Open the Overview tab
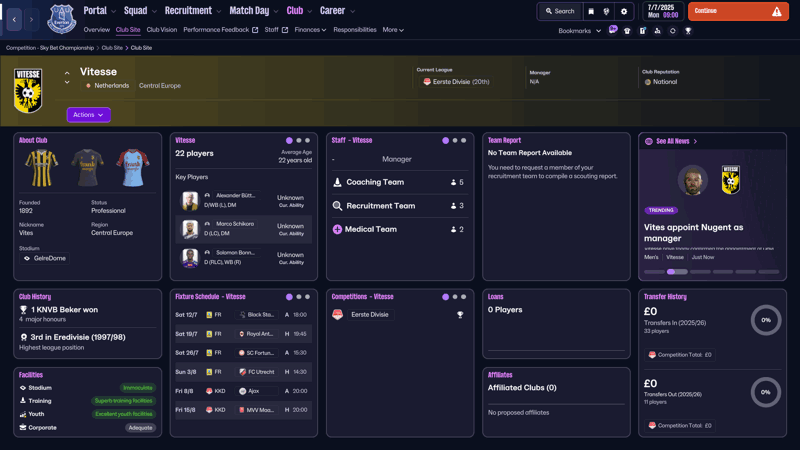 pyautogui.click(x=96, y=30)
